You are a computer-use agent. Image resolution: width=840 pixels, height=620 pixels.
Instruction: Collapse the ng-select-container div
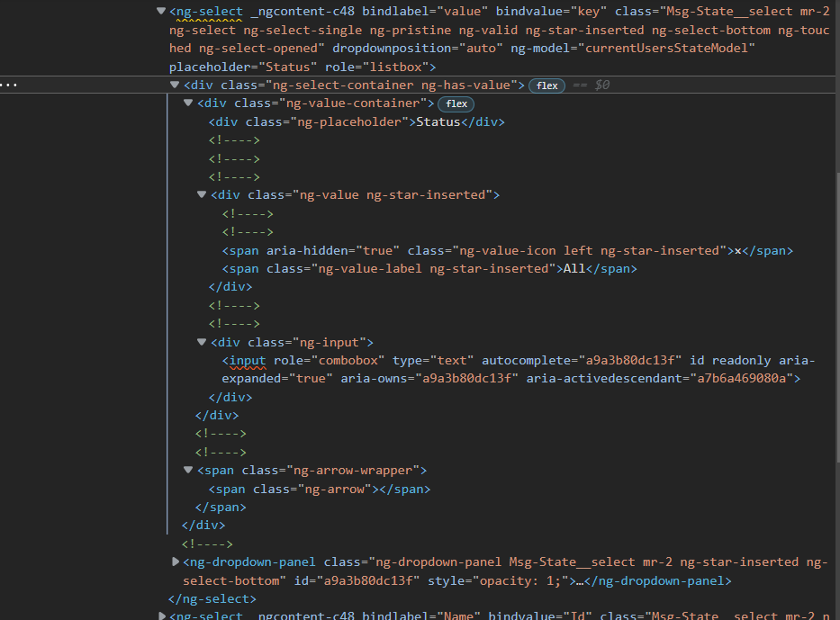[174, 85]
